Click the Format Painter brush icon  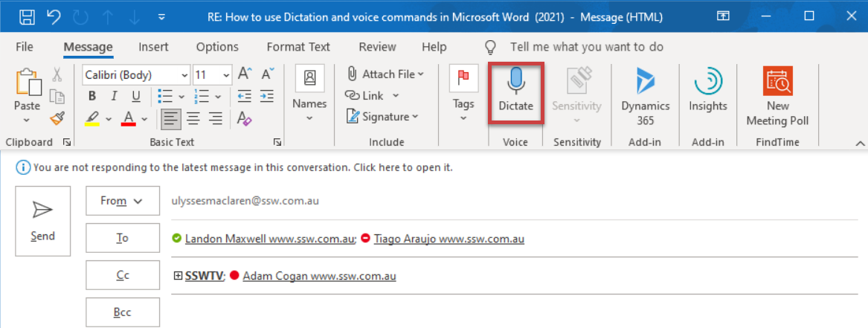click(x=57, y=118)
